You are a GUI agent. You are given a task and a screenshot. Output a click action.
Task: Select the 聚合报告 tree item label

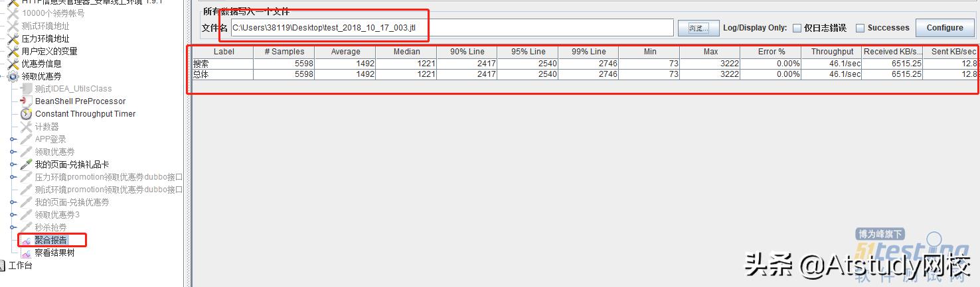point(51,240)
